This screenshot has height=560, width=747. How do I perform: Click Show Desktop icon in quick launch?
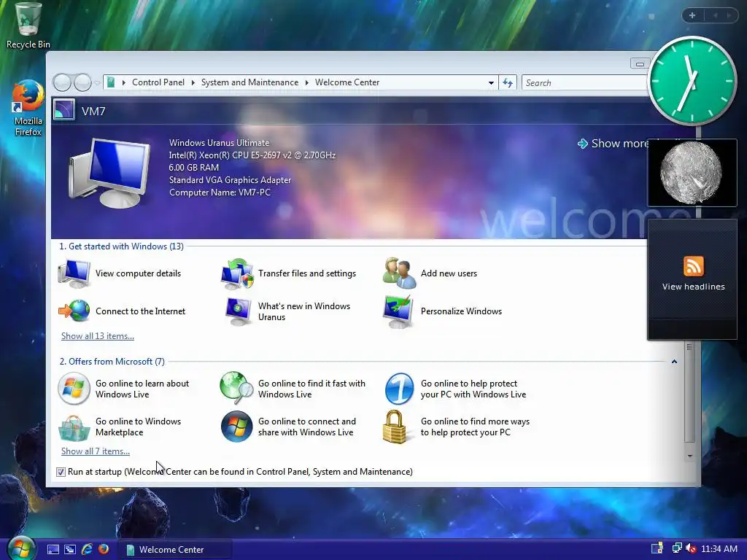(x=53, y=550)
